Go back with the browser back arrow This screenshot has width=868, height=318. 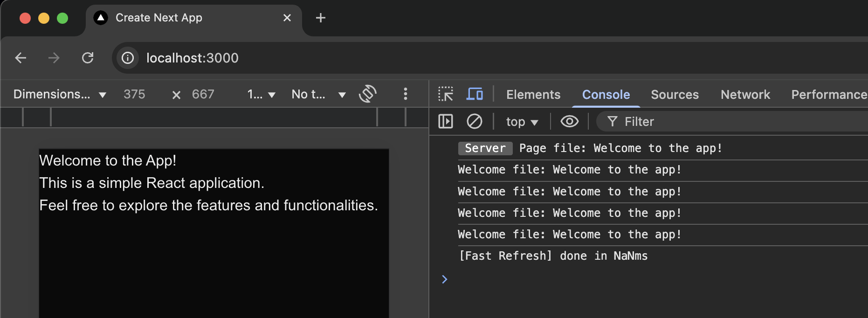pyautogui.click(x=21, y=58)
